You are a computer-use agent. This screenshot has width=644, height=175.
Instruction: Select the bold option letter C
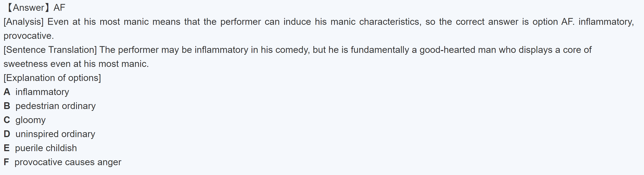7,120
